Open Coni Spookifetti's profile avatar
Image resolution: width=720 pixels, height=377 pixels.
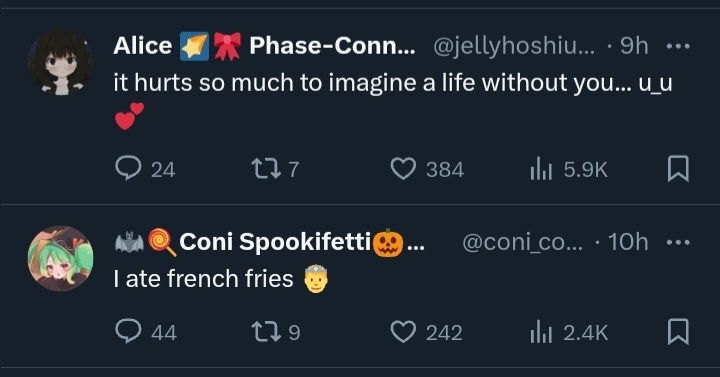(x=61, y=259)
